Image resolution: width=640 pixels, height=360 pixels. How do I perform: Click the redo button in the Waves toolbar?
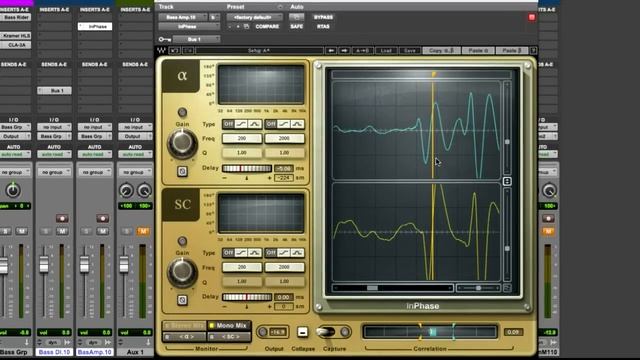188,51
